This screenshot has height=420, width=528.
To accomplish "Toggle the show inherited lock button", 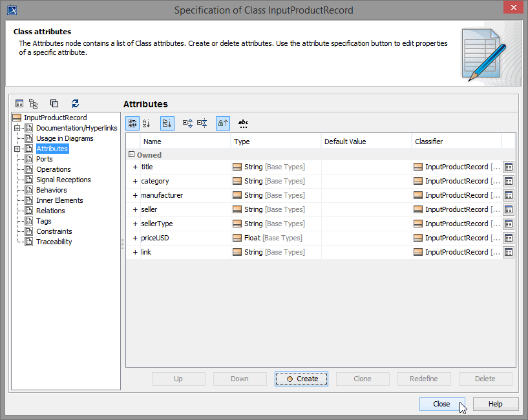I will [x=222, y=123].
